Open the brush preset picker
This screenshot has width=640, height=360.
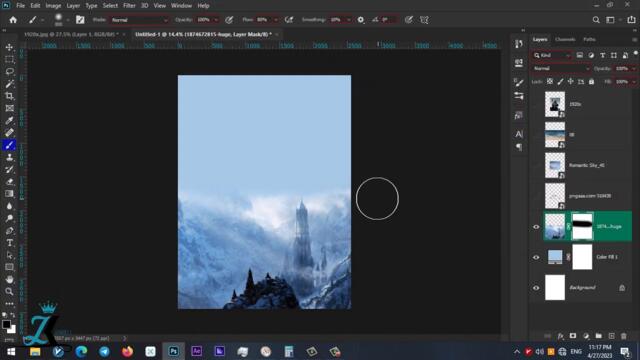60,20
